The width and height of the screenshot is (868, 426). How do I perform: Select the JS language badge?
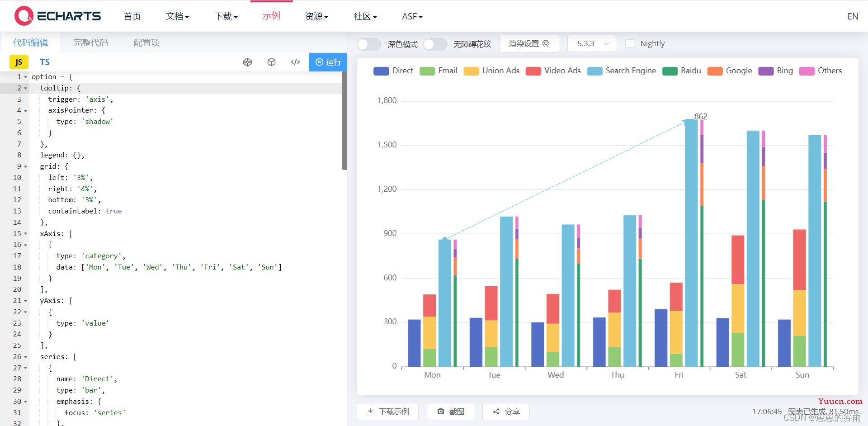(19, 62)
